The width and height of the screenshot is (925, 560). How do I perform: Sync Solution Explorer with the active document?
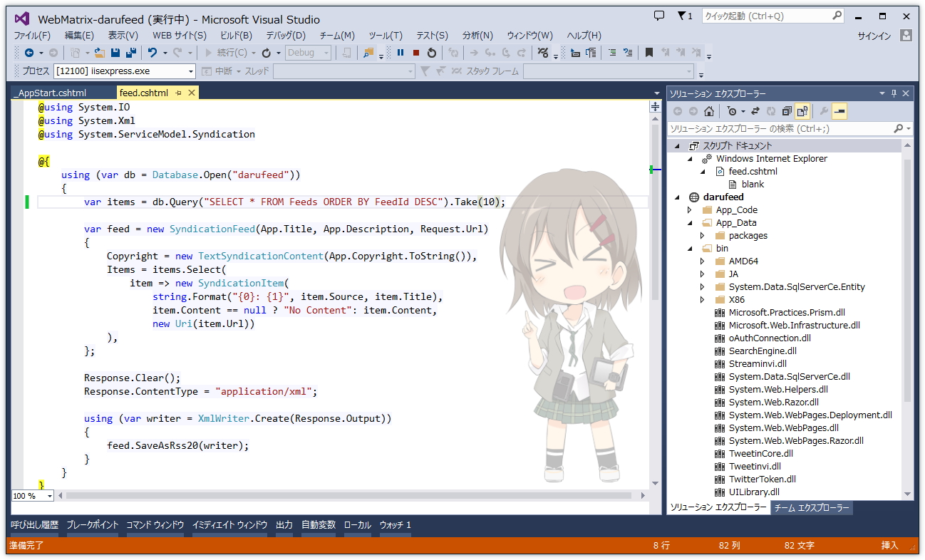[x=755, y=111]
